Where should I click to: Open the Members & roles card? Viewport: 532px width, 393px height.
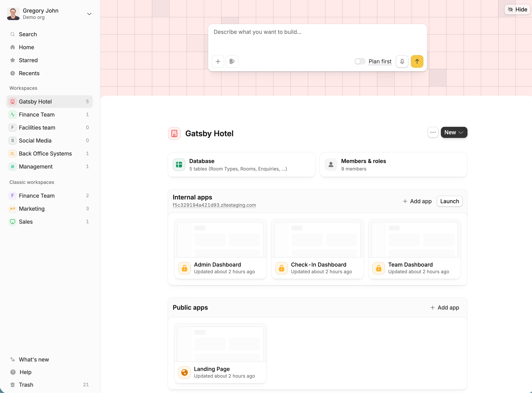pos(393,165)
